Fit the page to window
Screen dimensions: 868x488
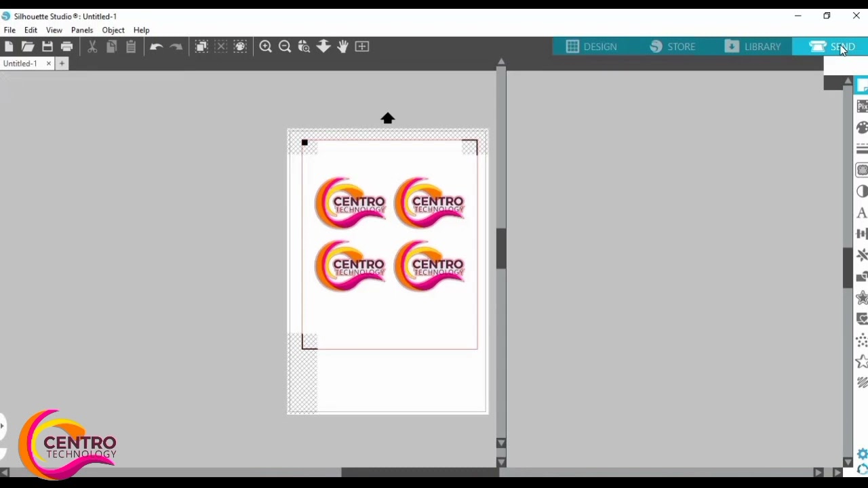362,47
